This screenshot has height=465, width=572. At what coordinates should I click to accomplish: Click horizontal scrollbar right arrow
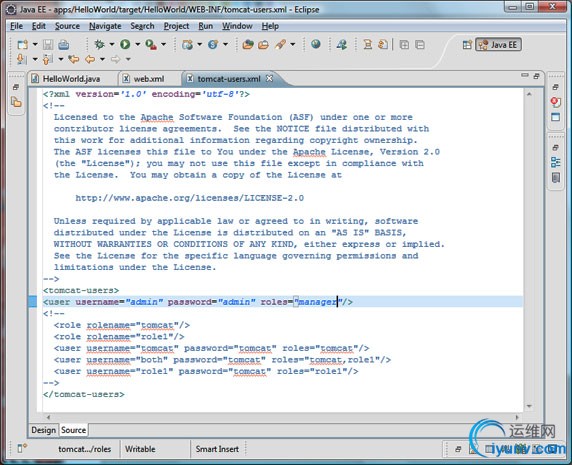(x=517, y=417)
